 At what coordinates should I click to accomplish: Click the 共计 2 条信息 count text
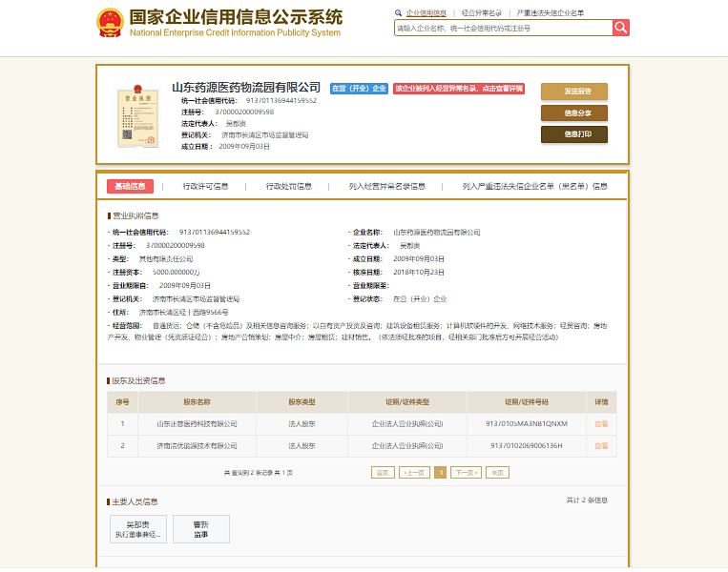point(587,500)
